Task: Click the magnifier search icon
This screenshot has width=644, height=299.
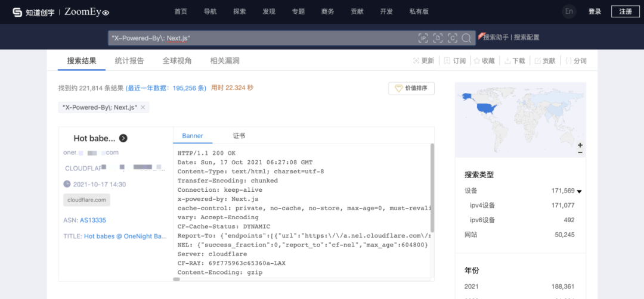Action: (466, 38)
